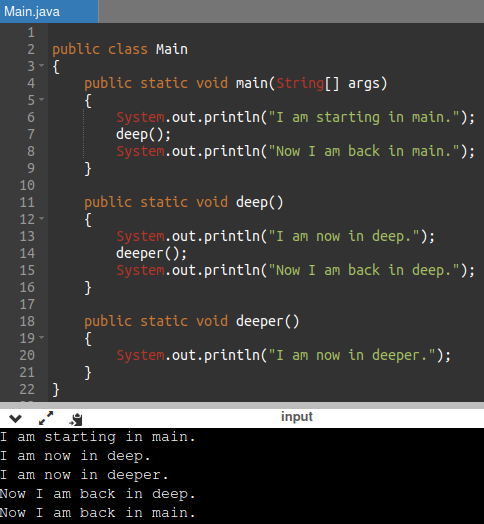Collapse deeper method fold arrow at line 19
Screen dimensions: 484x524
tap(41, 337)
